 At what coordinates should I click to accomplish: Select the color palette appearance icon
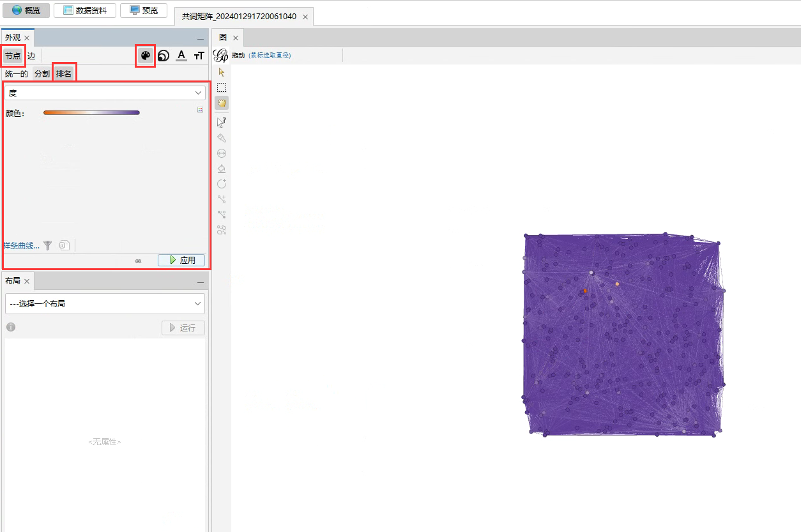click(146, 56)
